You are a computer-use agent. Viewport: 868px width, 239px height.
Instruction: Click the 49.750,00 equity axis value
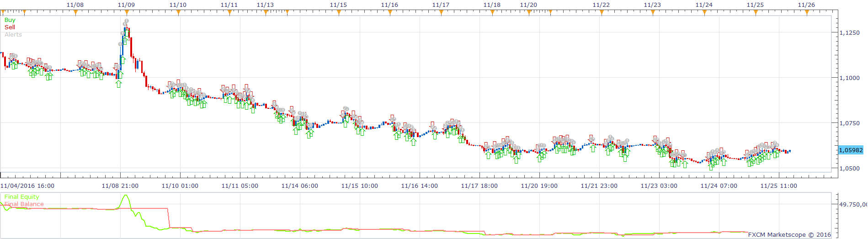[x=853, y=204]
